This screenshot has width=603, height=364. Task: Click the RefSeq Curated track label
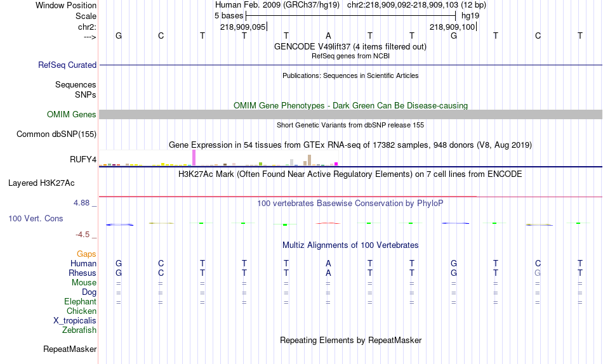pos(67,65)
